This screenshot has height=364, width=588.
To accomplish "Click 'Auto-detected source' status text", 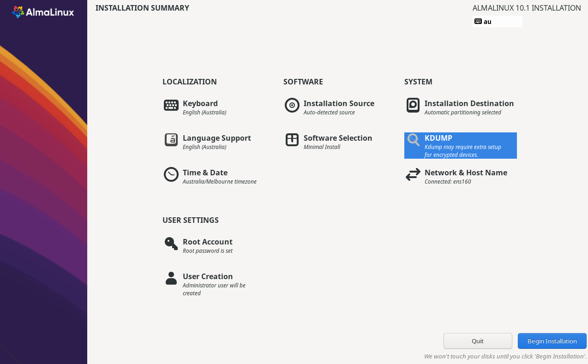I will pos(329,113).
